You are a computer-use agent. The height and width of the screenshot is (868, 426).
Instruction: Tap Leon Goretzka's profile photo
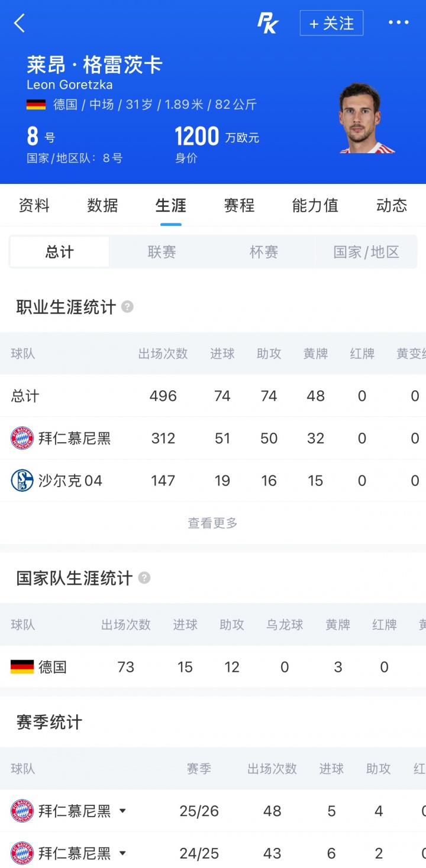click(x=367, y=119)
